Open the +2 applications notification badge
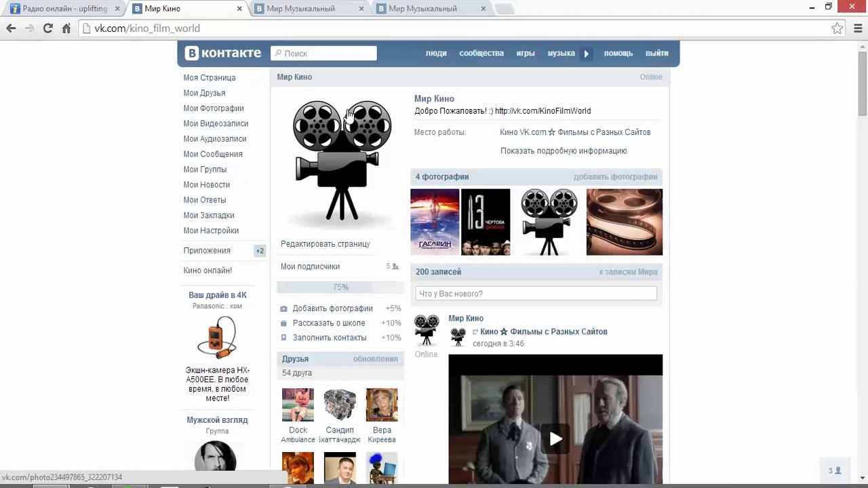Image resolution: width=868 pixels, height=488 pixels. [x=260, y=251]
